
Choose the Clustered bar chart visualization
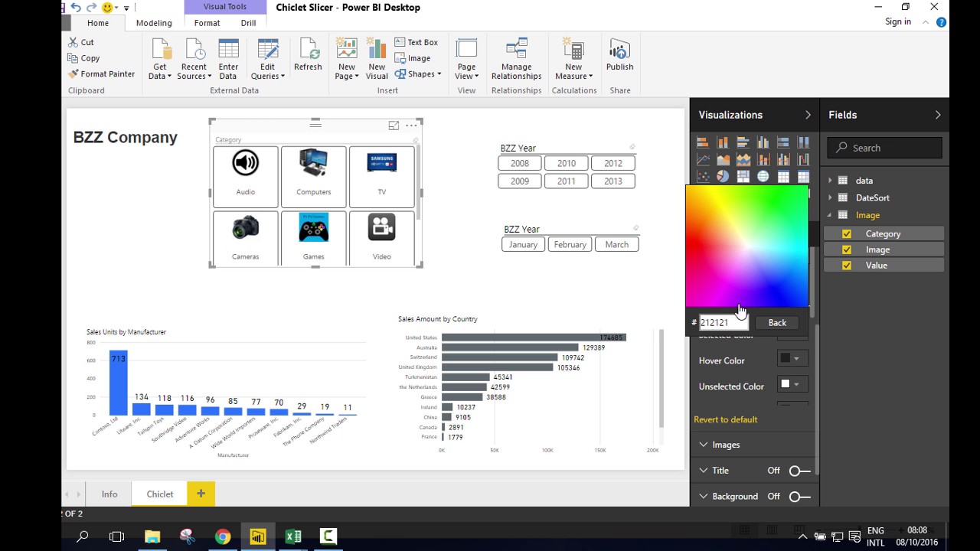[x=743, y=142]
